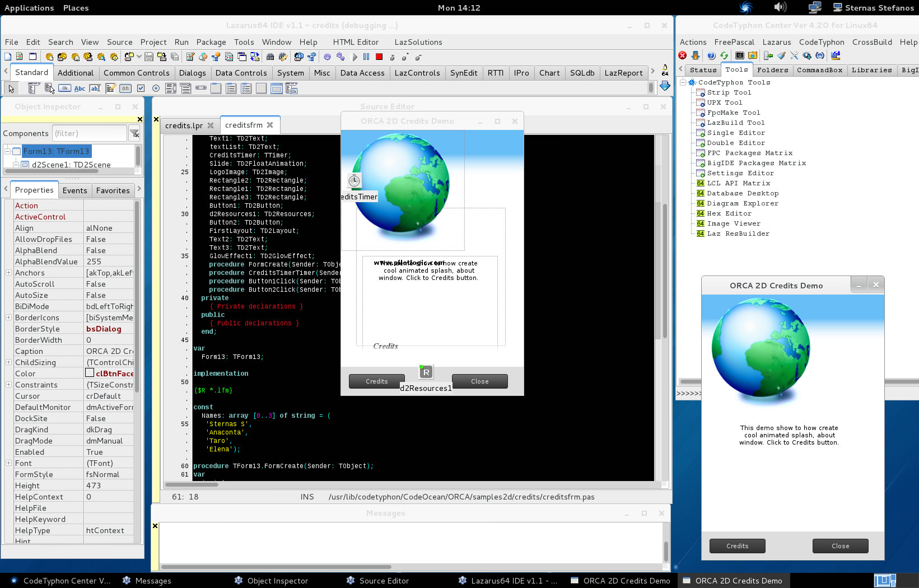Image resolution: width=919 pixels, height=588 pixels.
Task: Pick the TRadioButton component icon
Action: coord(156,88)
